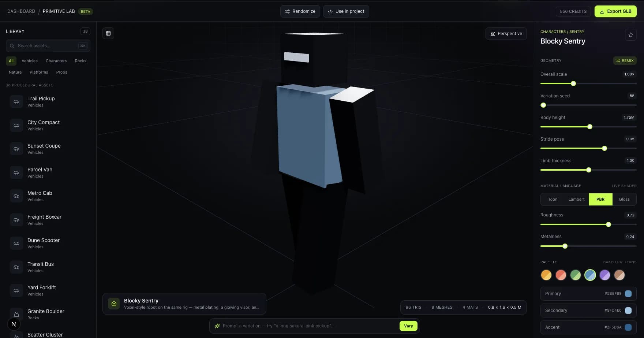
Task: Click the BETA badge
Action: click(x=85, y=11)
